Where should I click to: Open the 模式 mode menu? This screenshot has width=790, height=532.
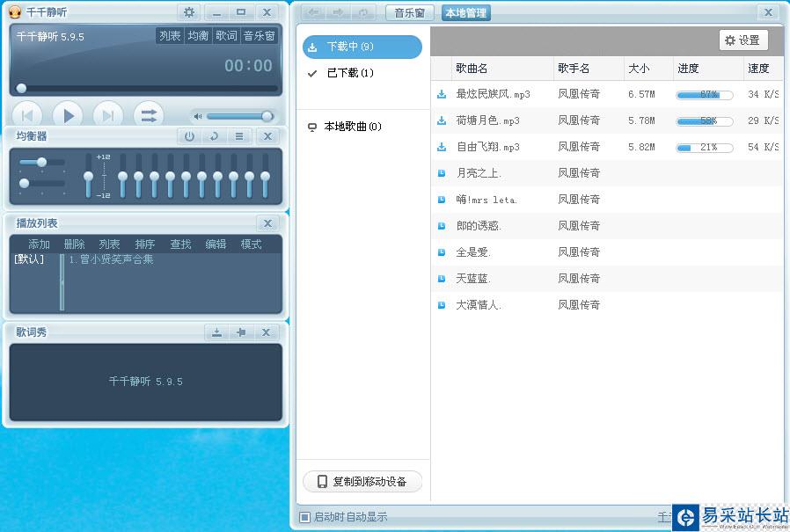tap(251, 244)
